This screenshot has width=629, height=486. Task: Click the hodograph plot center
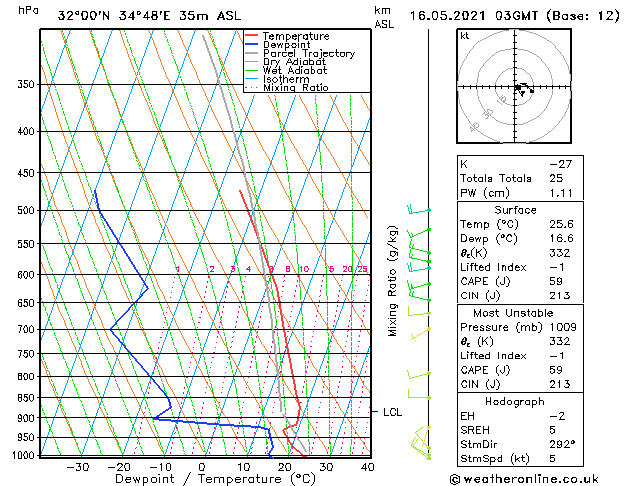[x=515, y=87]
